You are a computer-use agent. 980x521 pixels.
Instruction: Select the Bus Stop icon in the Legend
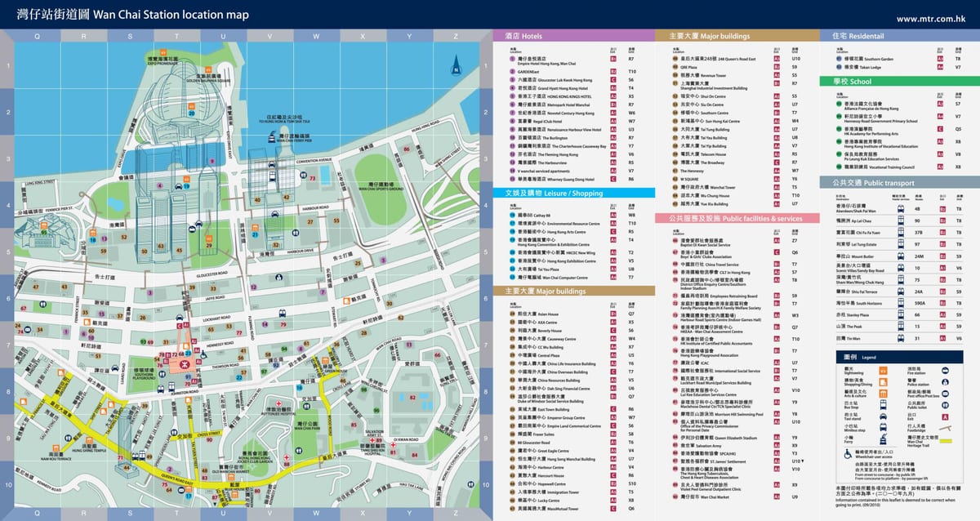(883, 405)
